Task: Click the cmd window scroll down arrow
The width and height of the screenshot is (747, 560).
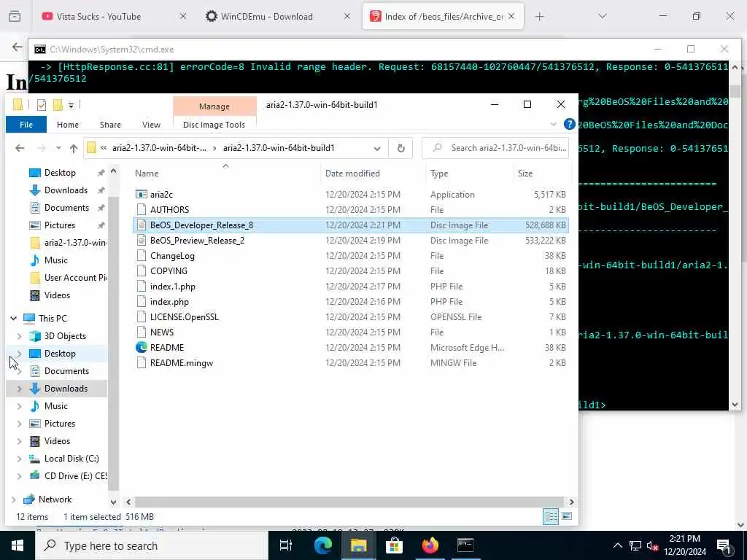Action: click(x=735, y=405)
